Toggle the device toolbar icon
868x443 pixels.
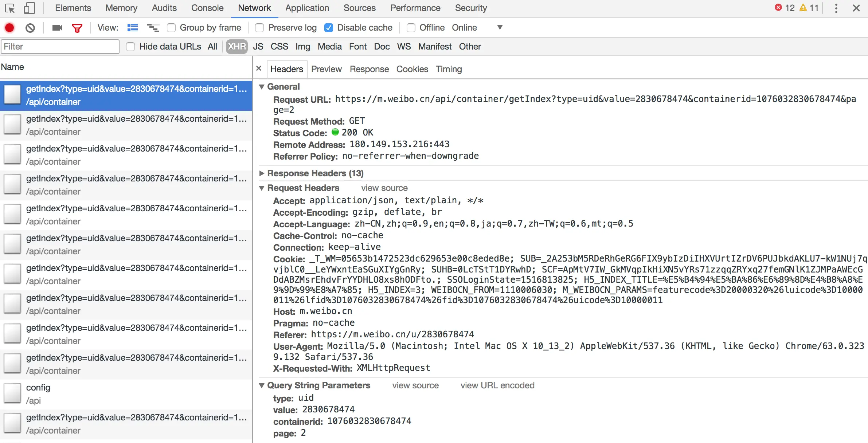tap(29, 8)
